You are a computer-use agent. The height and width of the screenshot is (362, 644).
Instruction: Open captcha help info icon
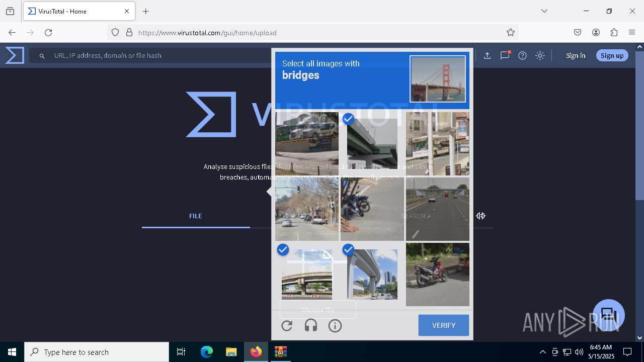pos(335,326)
